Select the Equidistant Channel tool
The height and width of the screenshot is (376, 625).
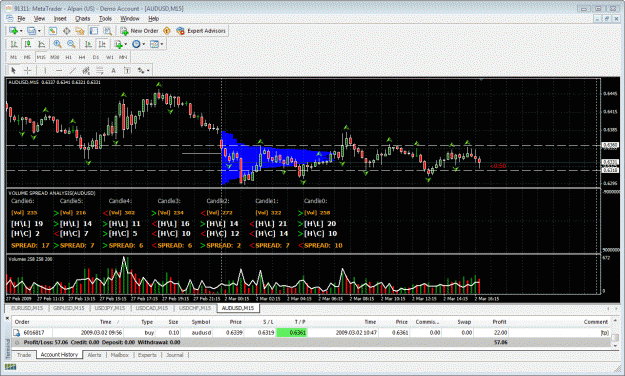(86, 71)
